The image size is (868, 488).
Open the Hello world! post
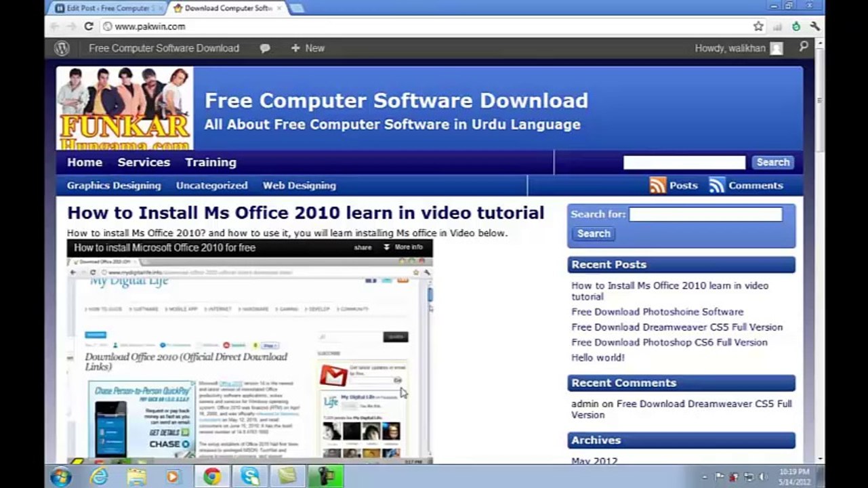598,357
